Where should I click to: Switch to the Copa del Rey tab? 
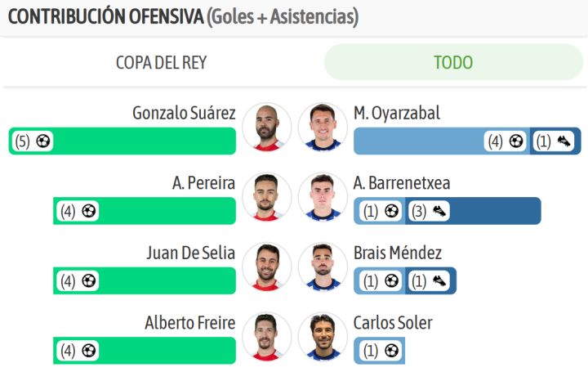pyautogui.click(x=163, y=62)
